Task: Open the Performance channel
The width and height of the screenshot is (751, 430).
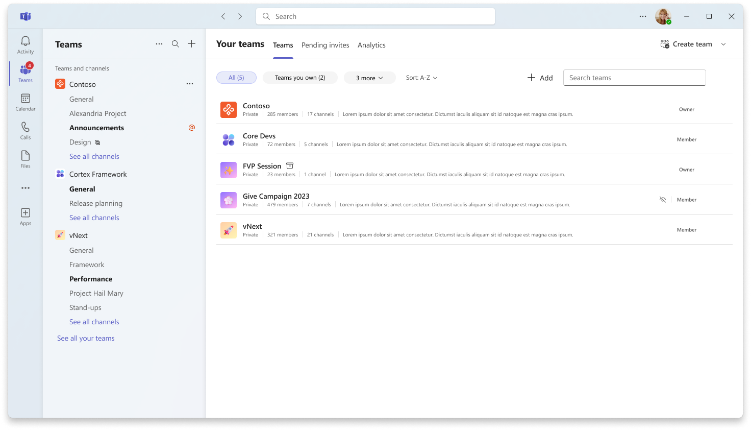Action: [x=91, y=279]
